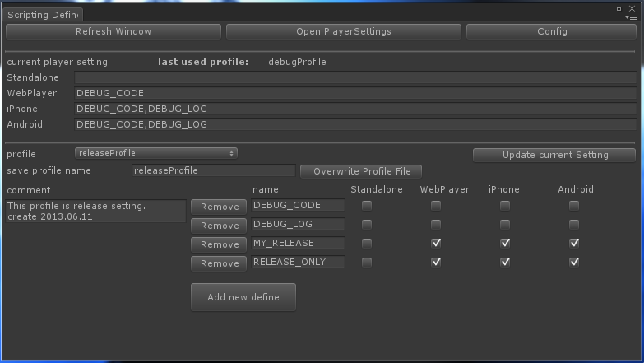This screenshot has width=644, height=363.
Task: Close the Scripting Define window
Action: 632,8
